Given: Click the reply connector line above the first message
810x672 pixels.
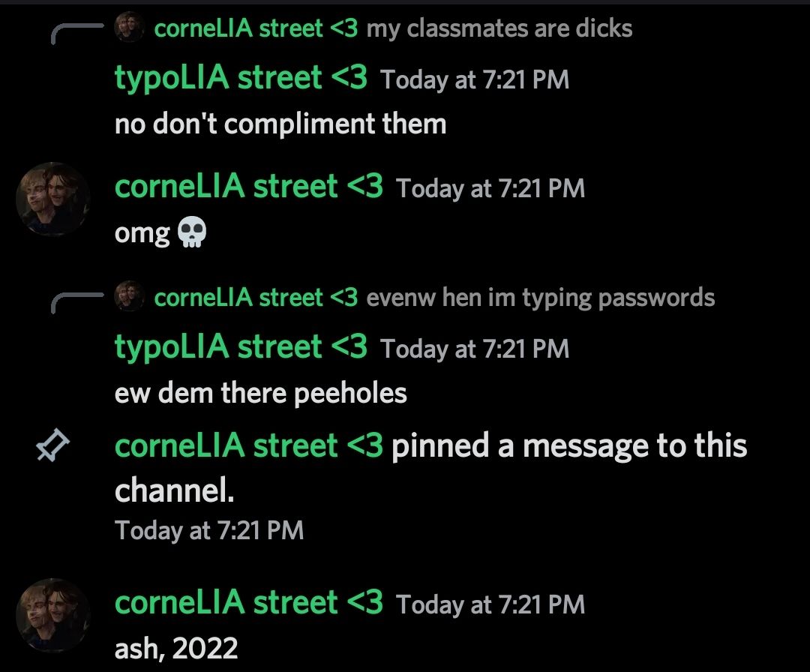Looking at the screenshot, I should coord(77,34).
